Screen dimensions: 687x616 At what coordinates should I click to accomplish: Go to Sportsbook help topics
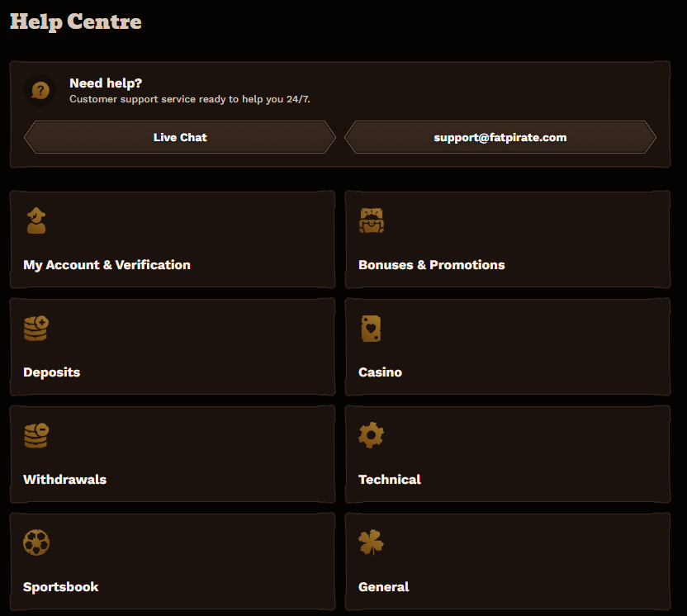(173, 562)
